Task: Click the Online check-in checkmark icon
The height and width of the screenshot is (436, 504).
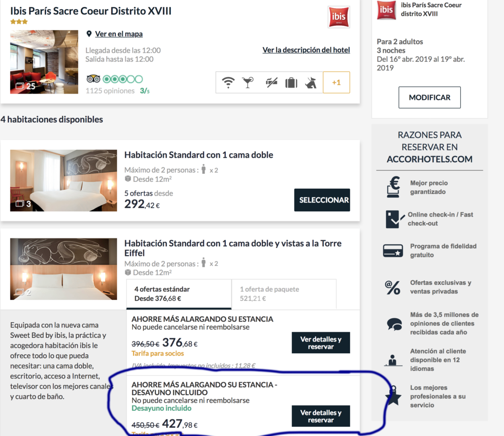Action: coord(395,219)
